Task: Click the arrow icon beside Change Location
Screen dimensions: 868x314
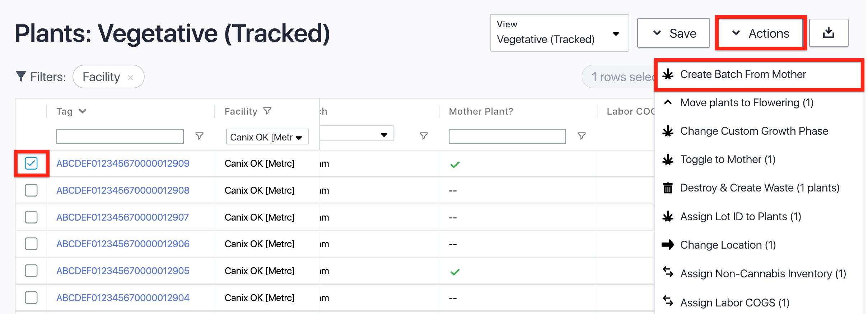Action: tap(668, 245)
